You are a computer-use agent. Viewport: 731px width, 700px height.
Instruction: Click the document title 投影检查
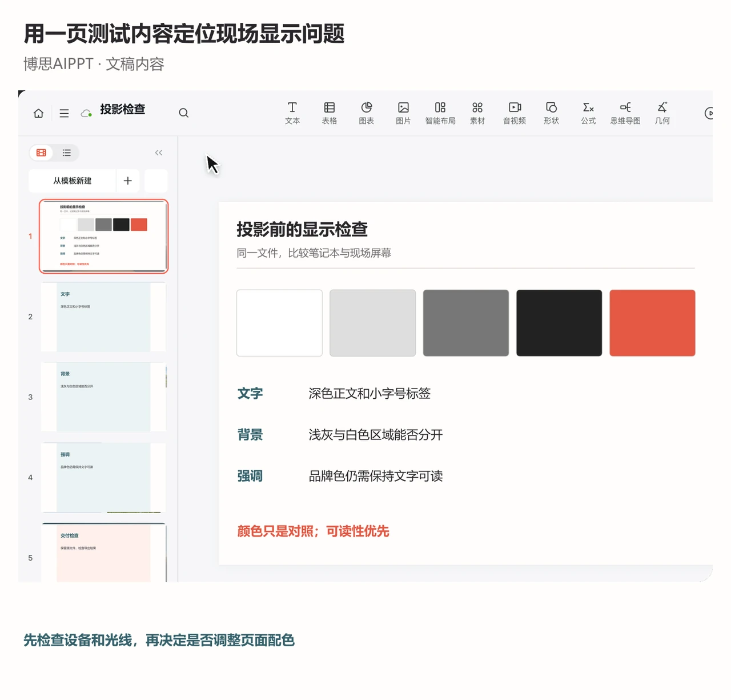[123, 109]
